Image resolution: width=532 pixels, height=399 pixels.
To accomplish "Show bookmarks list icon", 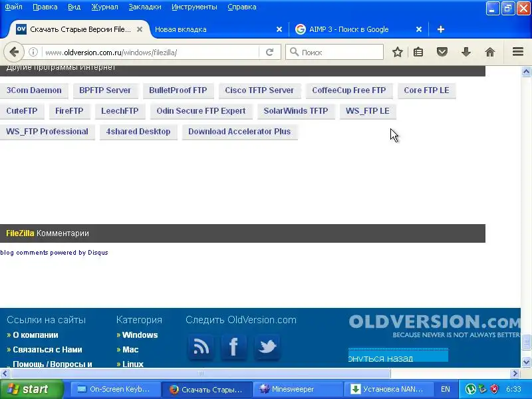I will [418, 53].
